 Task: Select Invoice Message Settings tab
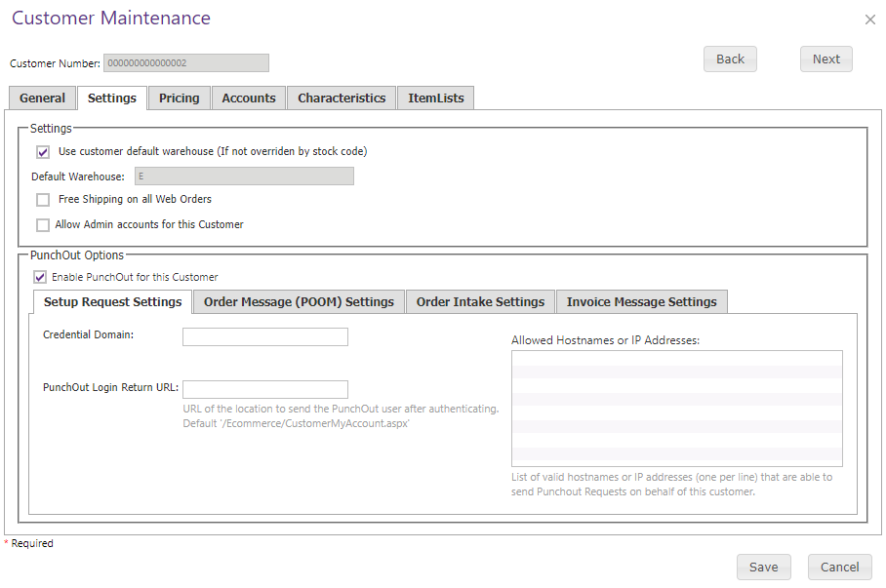tap(642, 302)
